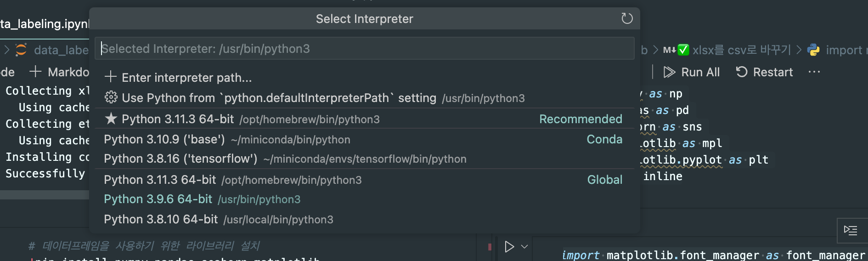
Task: Click the gear icon for defaultInterpreterPath setting
Action: tap(111, 97)
